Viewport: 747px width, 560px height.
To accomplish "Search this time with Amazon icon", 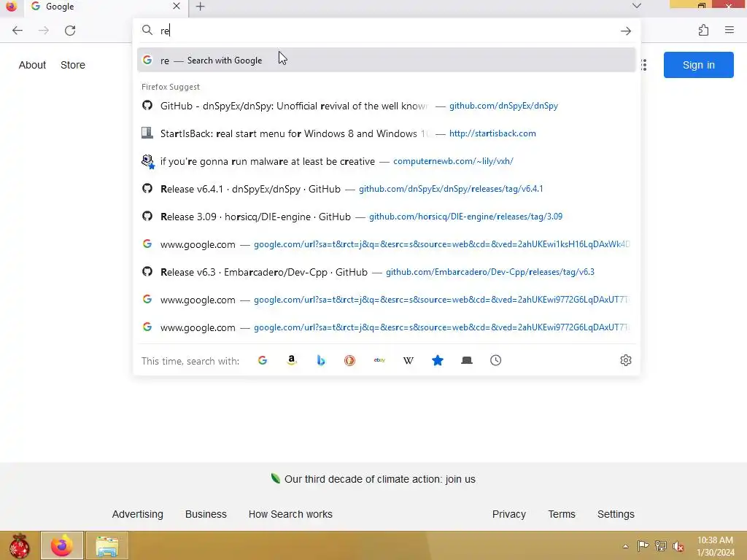I will point(292,360).
